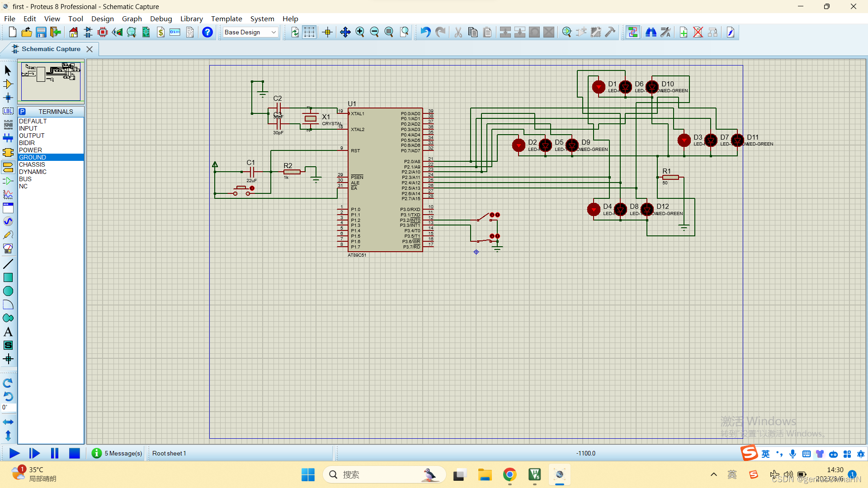The width and height of the screenshot is (868, 488).
Task: Toggle wire autorouter button
Action: click(632, 32)
